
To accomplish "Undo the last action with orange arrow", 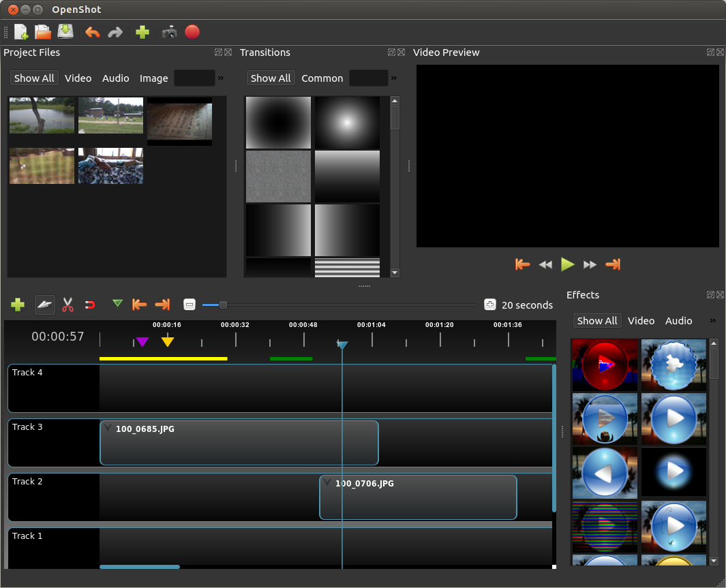I will tap(92, 32).
